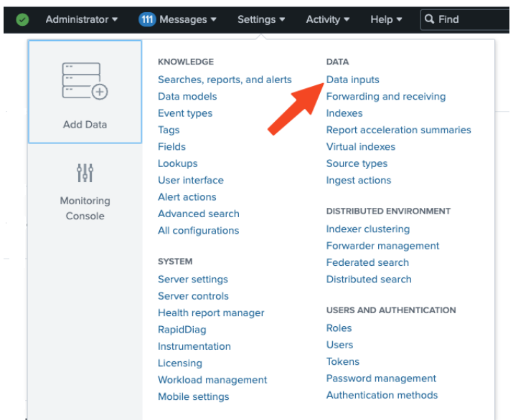Open the Monitoring Console sliders icon
Screen dimensions: 513x420
tap(85, 173)
